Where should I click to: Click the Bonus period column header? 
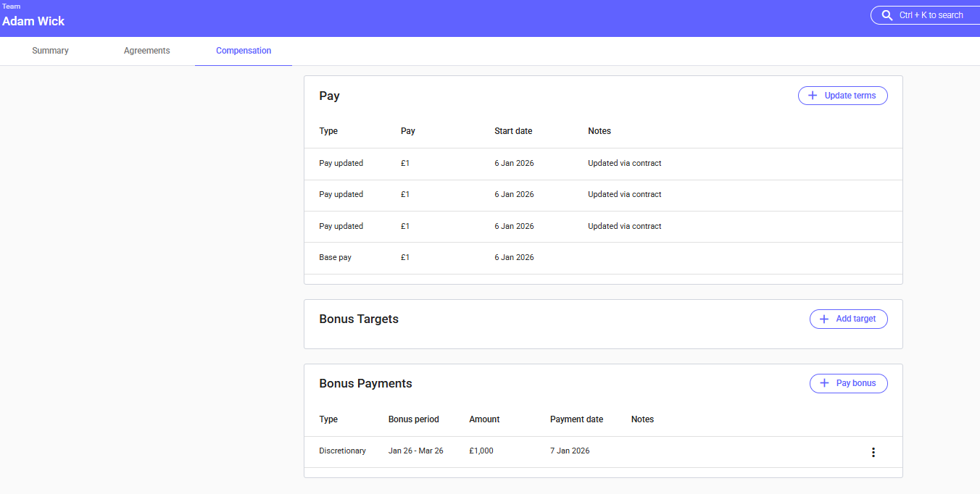pos(413,419)
